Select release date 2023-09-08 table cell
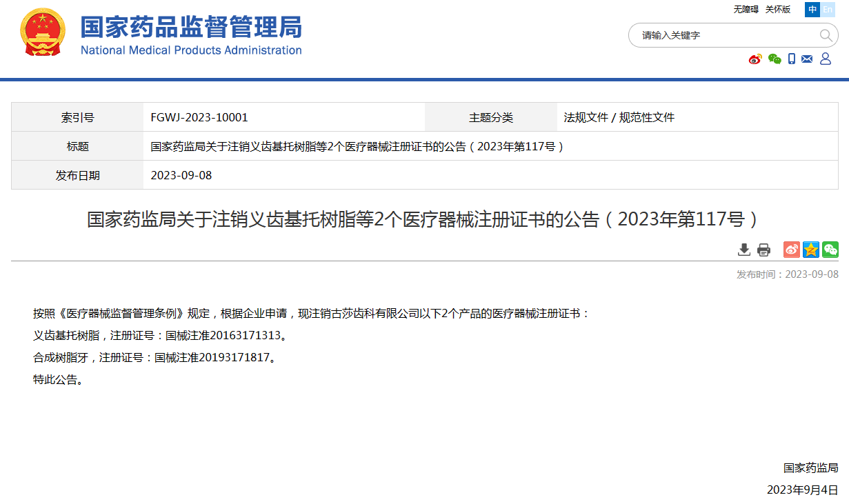 (490, 175)
